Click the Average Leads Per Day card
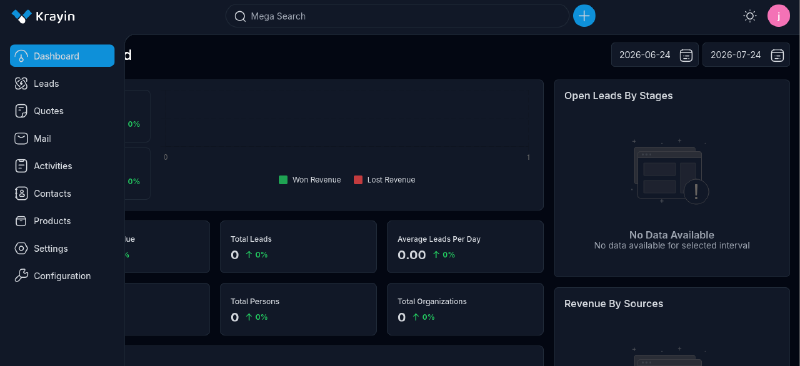This screenshot has height=366, width=800. click(x=465, y=247)
